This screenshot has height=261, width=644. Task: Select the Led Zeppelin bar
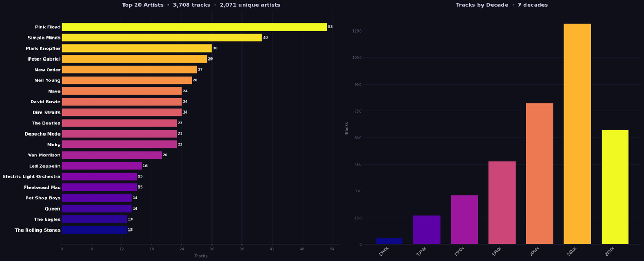coord(102,166)
